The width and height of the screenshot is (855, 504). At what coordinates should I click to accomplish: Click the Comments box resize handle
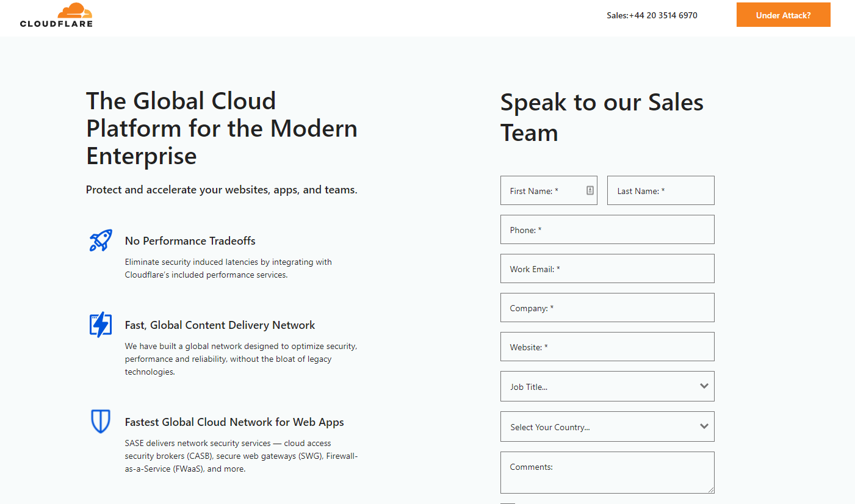[711, 490]
